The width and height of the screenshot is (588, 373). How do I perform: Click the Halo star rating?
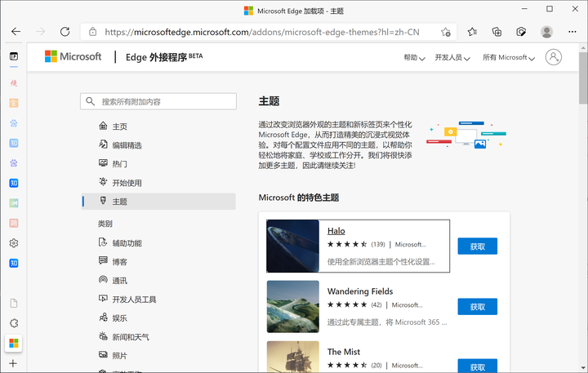click(x=347, y=244)
